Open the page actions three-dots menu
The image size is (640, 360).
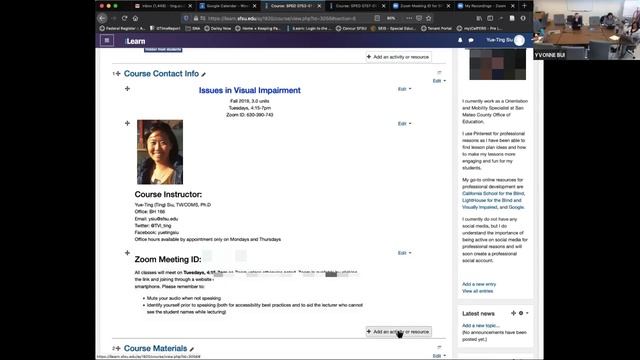pos(409,18)
